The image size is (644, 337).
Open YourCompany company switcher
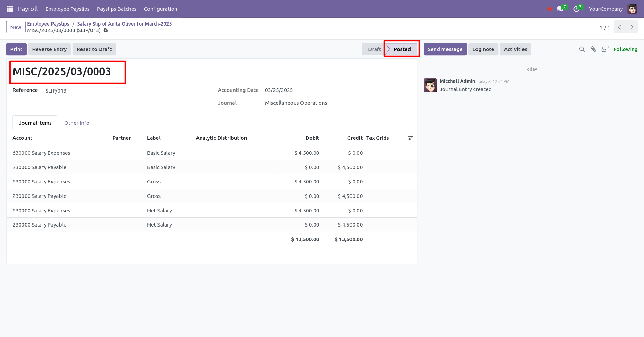pyautogui.click(x=606, y=9)
